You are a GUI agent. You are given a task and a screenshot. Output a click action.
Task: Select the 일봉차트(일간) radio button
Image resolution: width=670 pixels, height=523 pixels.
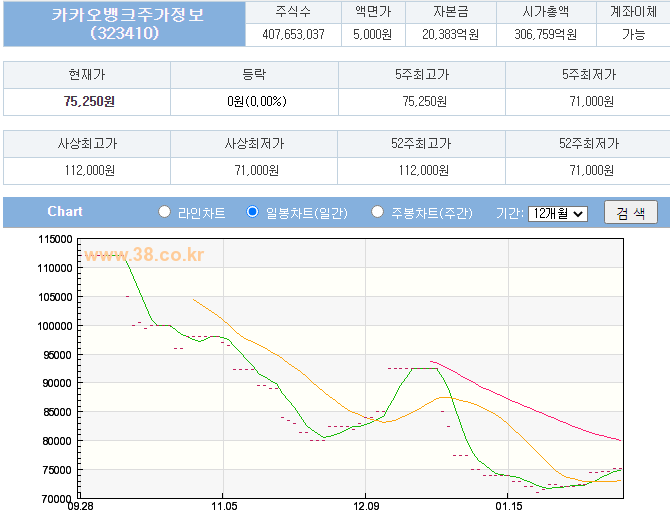click(x=253, y=212)
